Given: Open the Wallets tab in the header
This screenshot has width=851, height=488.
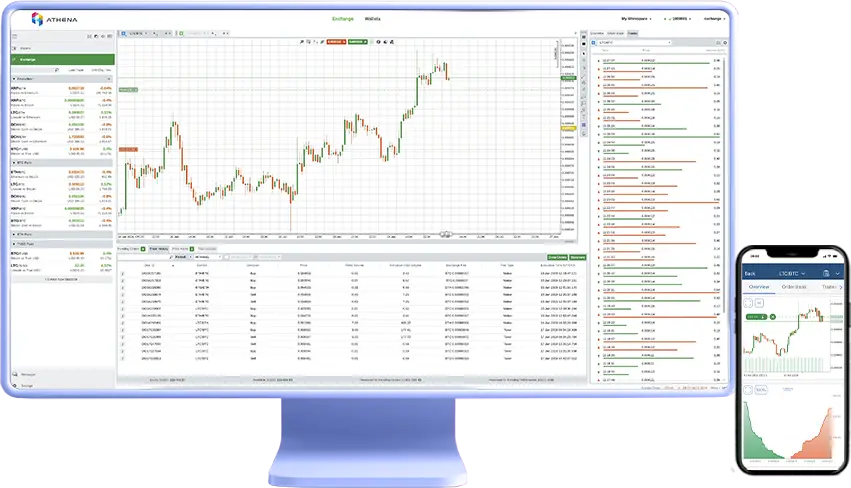Looking at the screenshot, I should (373, 18).
